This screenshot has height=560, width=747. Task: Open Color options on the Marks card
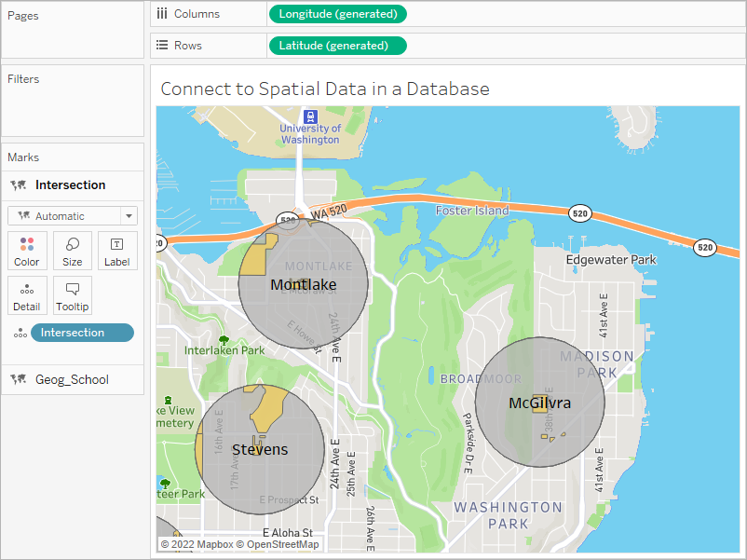[x=27, y=251]
